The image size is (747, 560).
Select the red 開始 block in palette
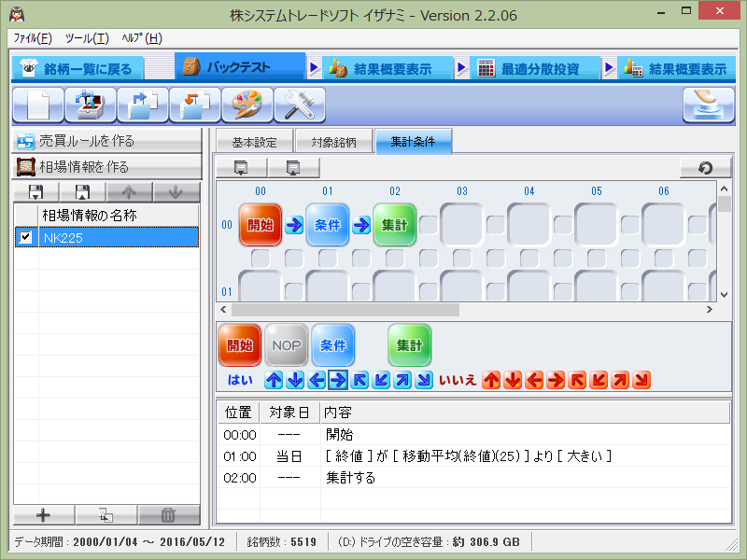coord(240,344)
